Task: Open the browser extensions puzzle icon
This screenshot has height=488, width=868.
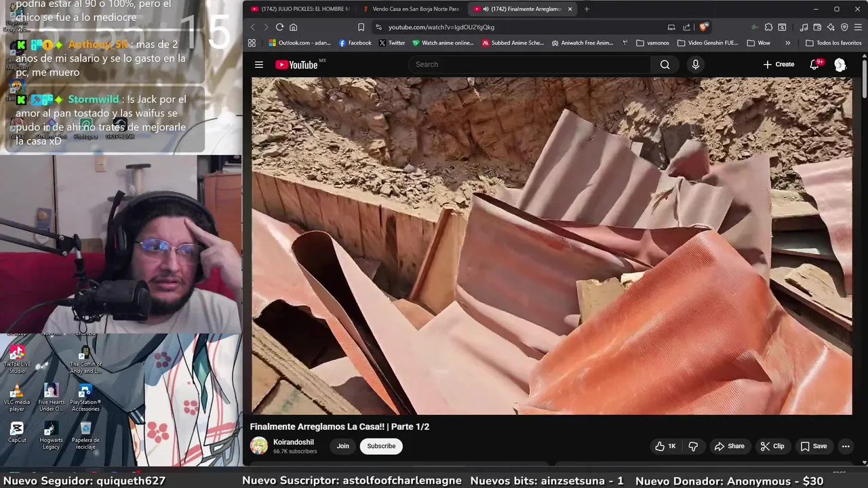Action: [768, 27]
